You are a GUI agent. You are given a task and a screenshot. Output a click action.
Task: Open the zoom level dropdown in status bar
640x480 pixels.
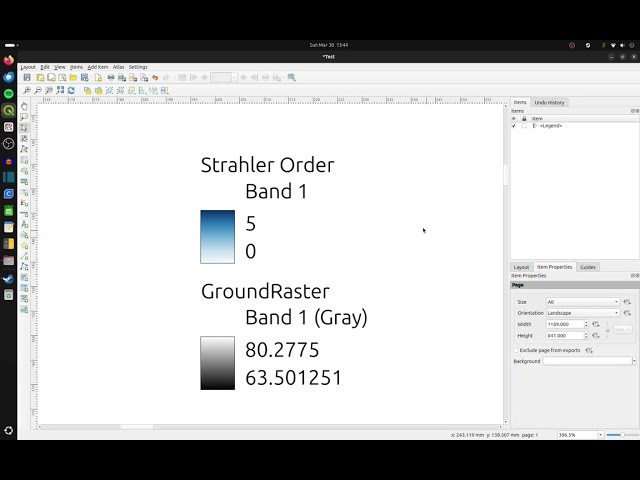click(600, 435)
